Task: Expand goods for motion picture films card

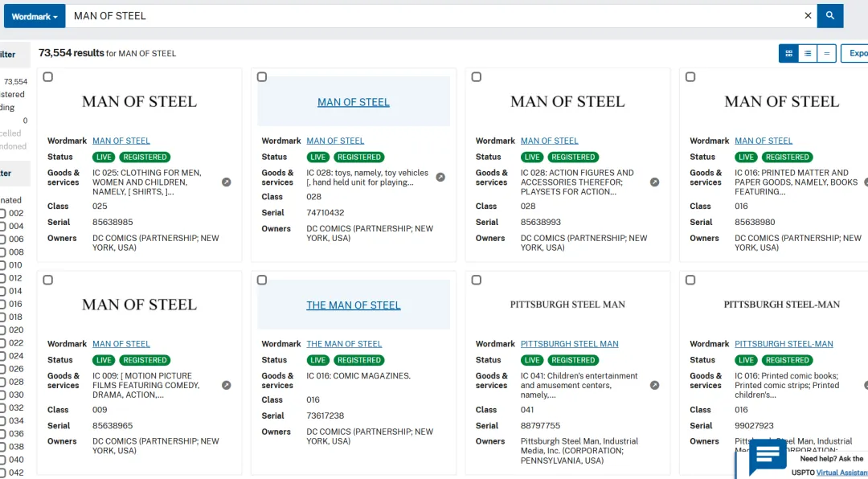Action: (227, 386)
